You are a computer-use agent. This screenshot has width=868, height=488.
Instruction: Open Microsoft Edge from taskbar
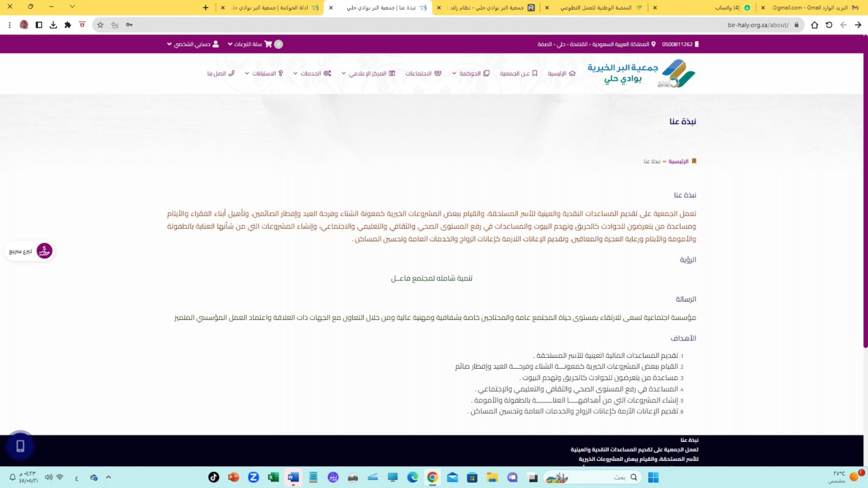(x=412, y=477)
